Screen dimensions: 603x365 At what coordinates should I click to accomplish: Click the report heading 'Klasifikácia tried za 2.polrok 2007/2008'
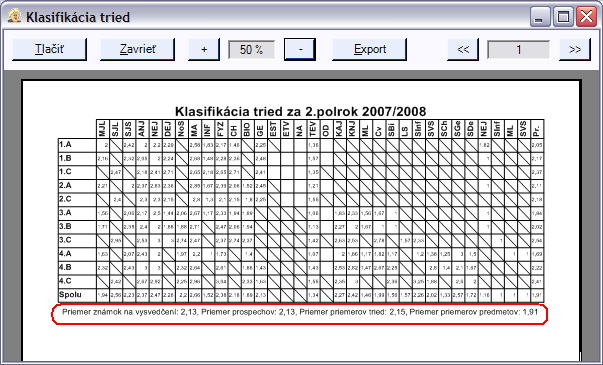[300, 112]
